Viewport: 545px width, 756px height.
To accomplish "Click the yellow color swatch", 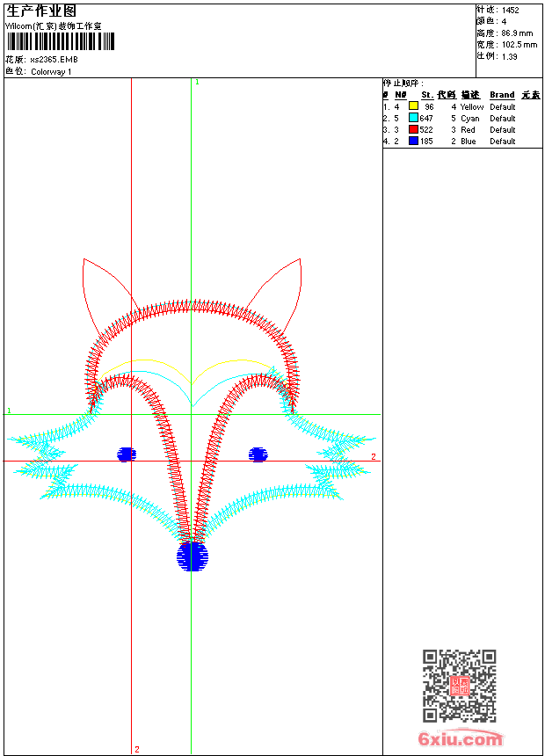I will [413, 105].
